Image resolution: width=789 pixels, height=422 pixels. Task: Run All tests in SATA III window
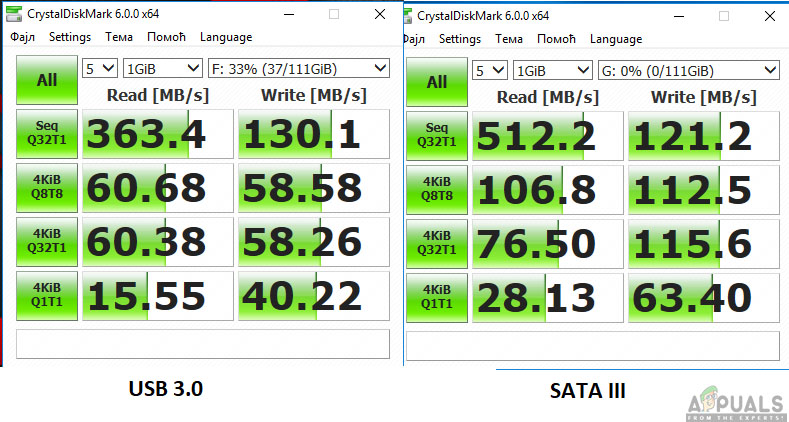coord(437,82)
